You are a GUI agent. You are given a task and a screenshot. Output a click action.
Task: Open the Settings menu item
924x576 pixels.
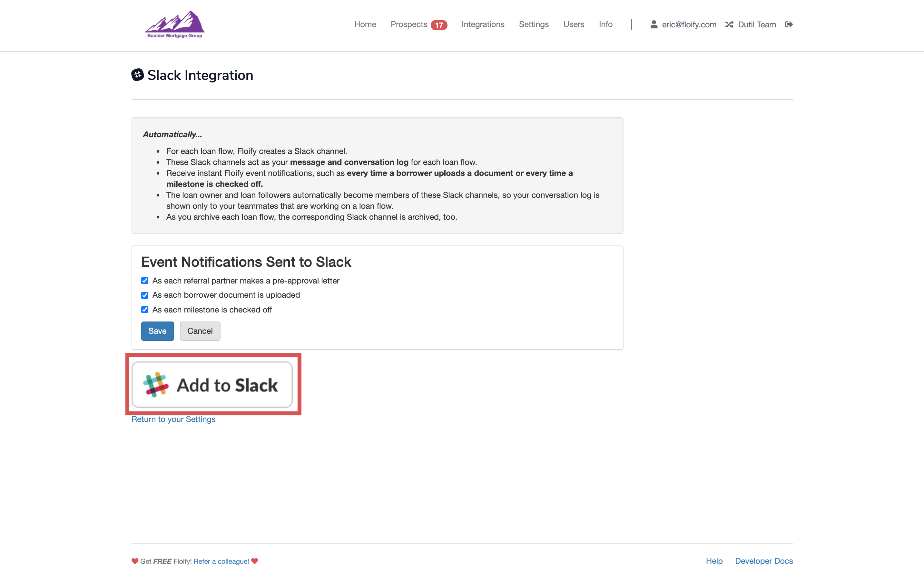click(x=534, y=24)
